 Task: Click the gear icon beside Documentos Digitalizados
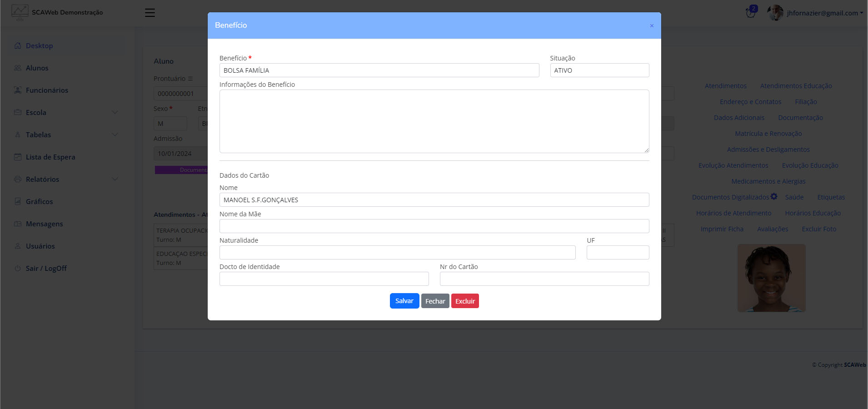pyautogui.click(x=774, y=197)
